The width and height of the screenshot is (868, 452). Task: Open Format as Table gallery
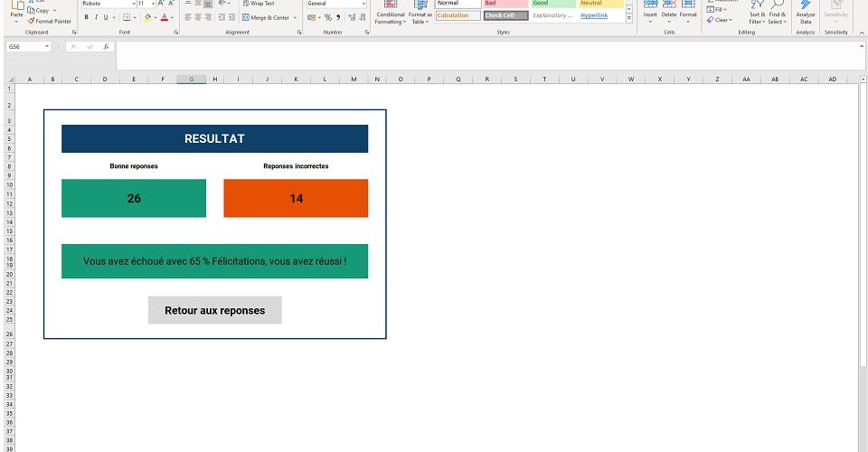coord(420,14)
